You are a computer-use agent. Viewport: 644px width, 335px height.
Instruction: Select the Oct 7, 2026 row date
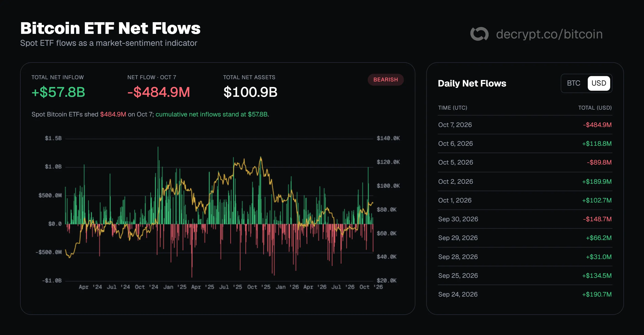(455, 125)
